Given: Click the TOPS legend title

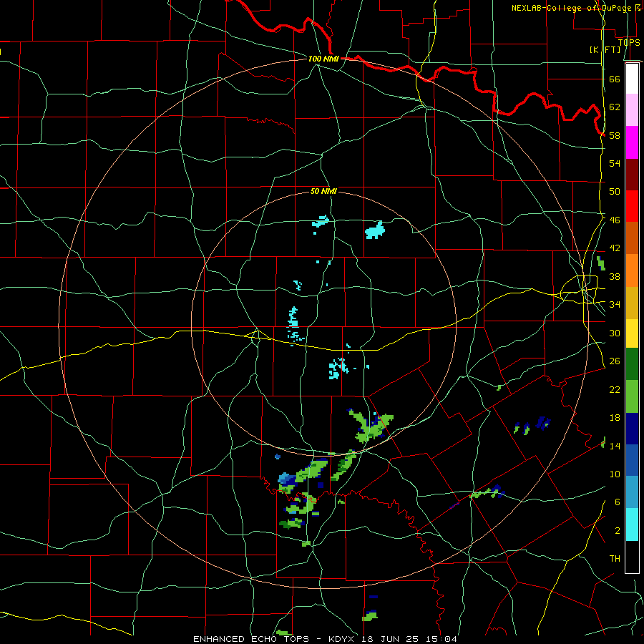Looking at the screenshot, I should point(629,42).
